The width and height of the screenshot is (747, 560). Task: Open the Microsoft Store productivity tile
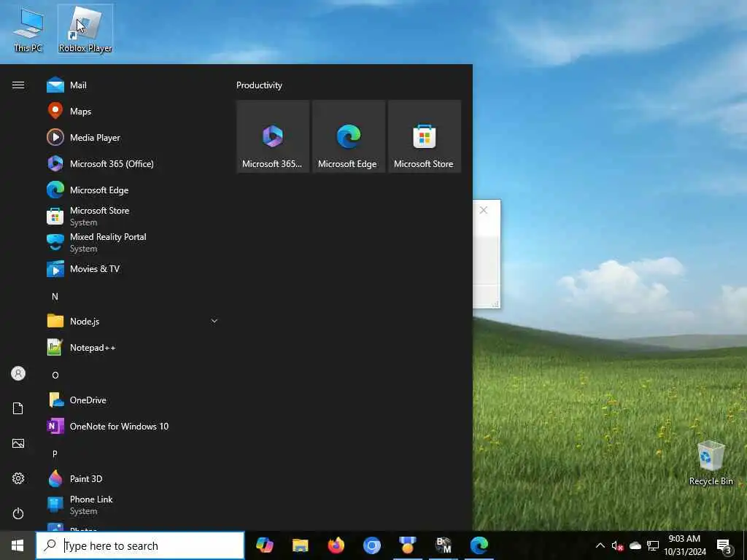(425, 136)
